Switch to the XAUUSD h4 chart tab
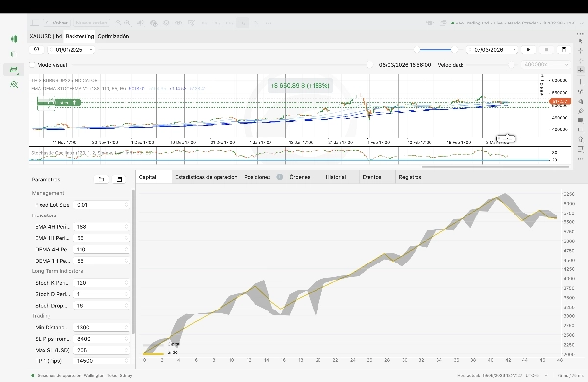The width and height of the screenshot is (588, 382). 45,36
